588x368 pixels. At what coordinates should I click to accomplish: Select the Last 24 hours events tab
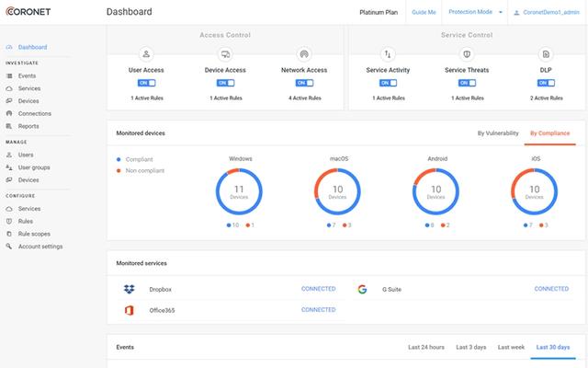pyautogui.click(x=425, y=347)
